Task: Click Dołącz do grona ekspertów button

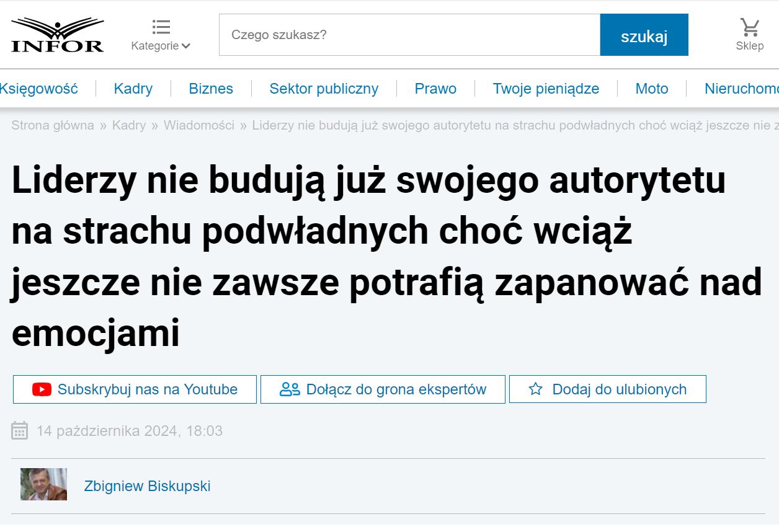Action: [383, 389]
